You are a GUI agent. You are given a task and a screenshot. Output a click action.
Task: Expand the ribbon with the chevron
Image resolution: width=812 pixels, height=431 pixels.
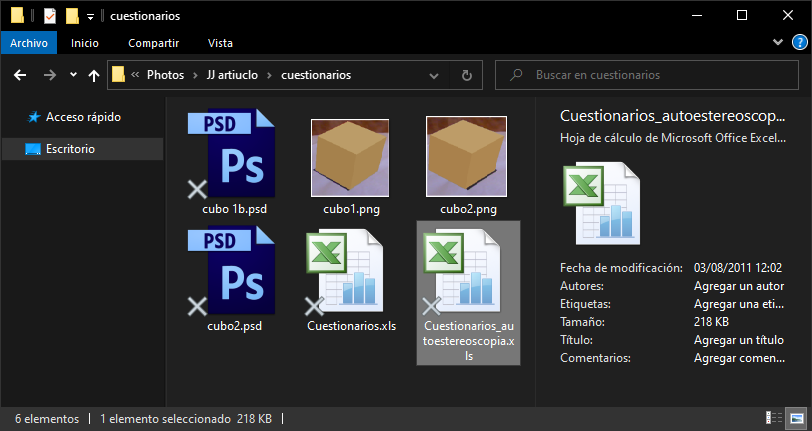779,43
